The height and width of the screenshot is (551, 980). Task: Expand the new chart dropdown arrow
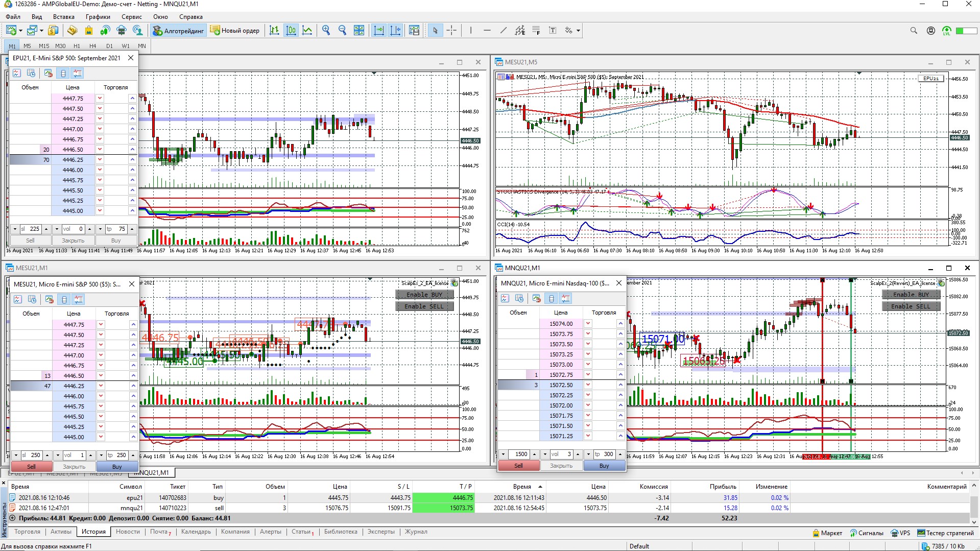pyautogui.click(x=20, y=31)
